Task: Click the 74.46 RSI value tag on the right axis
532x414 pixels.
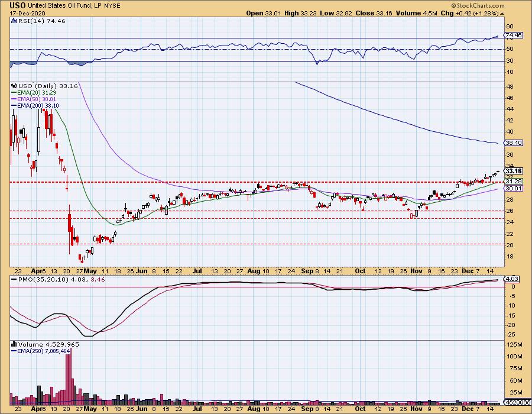Action: click(514, 35)
